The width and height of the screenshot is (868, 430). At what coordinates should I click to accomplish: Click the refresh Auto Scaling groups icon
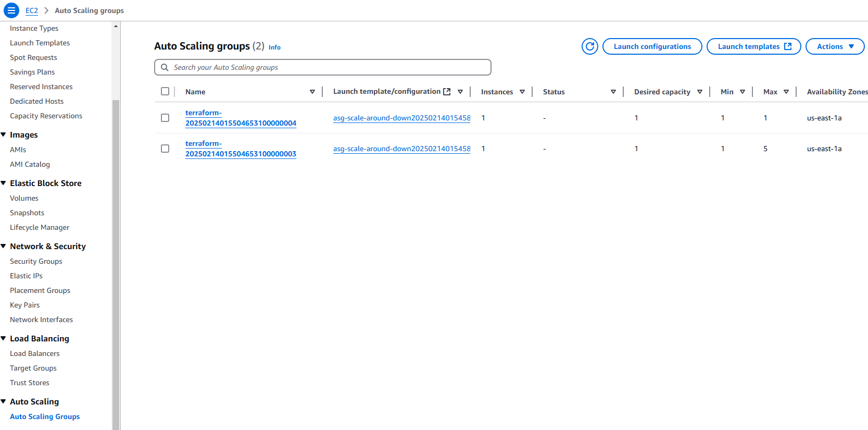coord(589,46)
